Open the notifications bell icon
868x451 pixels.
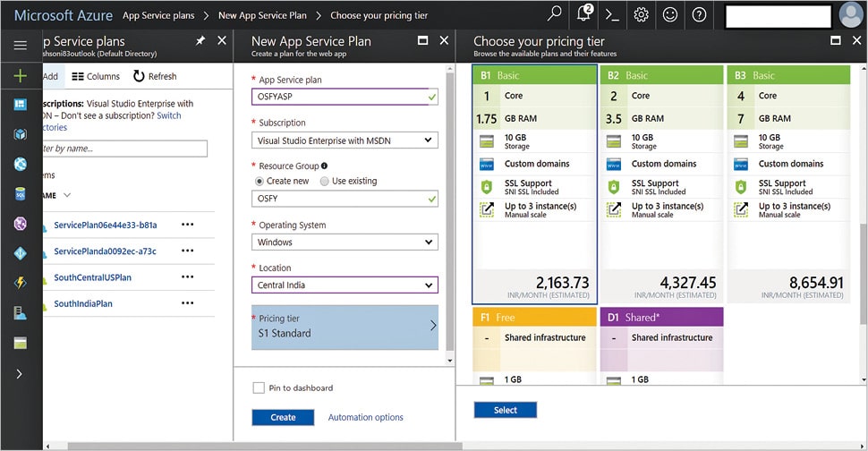583,14
